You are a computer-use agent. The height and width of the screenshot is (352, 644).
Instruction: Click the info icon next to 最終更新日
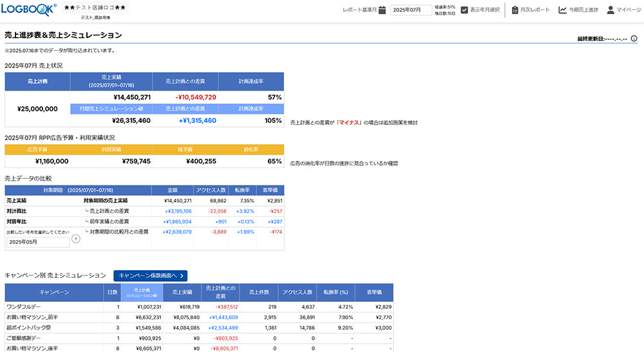coord(634,39)
